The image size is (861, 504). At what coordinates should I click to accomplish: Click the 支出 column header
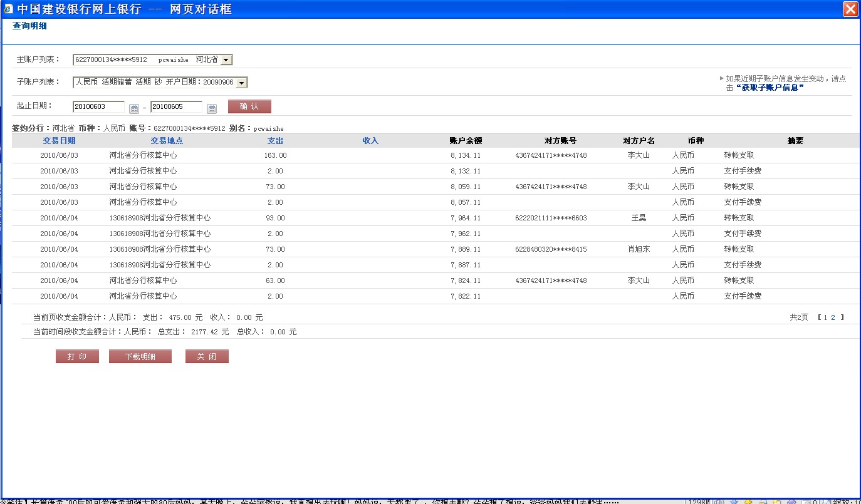tap(275, 141)
